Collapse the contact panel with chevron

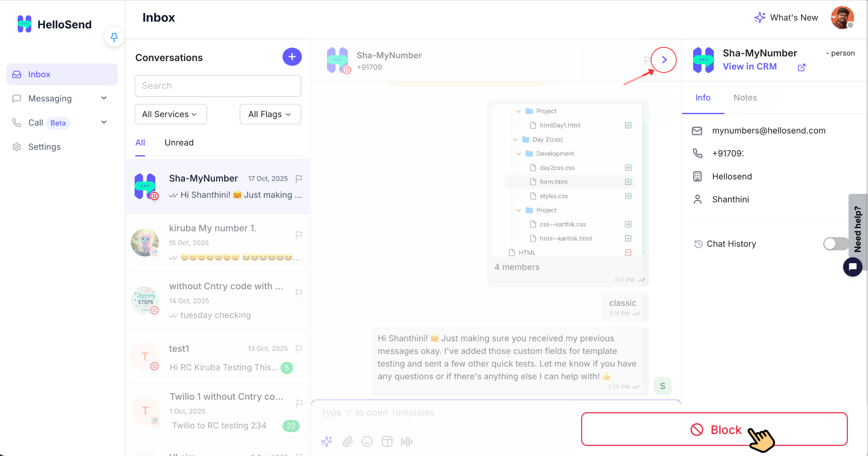[664, 60]
